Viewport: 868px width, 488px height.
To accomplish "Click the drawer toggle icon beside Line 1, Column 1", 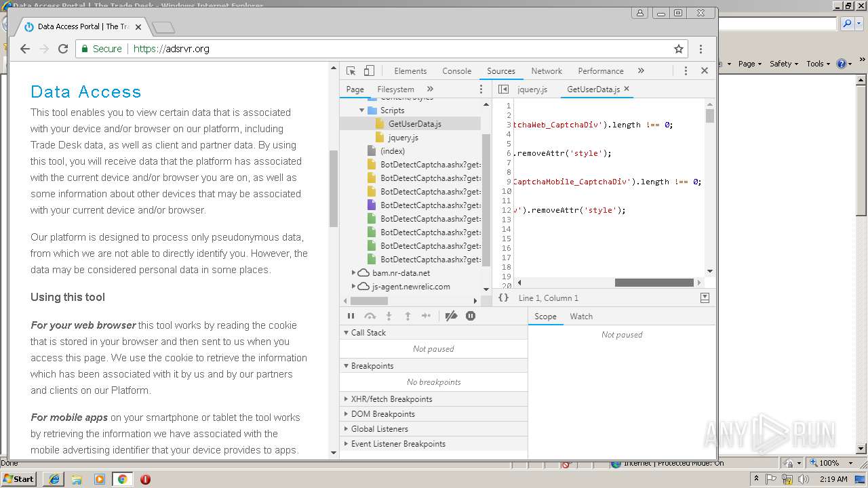I will pyautogui.click(x=705, y=298).
